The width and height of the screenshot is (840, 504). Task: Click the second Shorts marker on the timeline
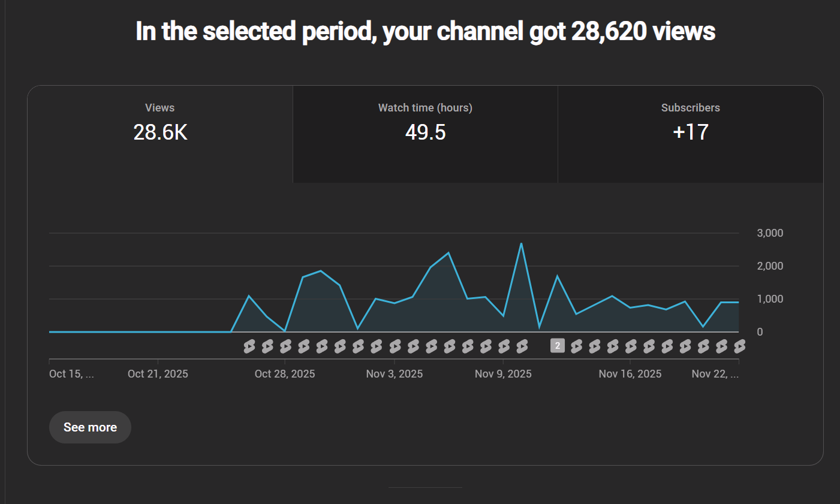pyautogui.click(x=267, y=346)
